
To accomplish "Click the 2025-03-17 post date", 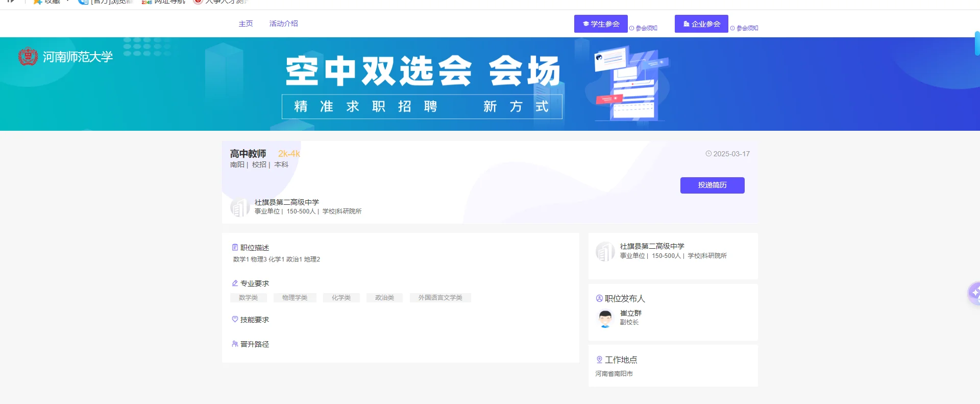I will (x=731, y=154).
